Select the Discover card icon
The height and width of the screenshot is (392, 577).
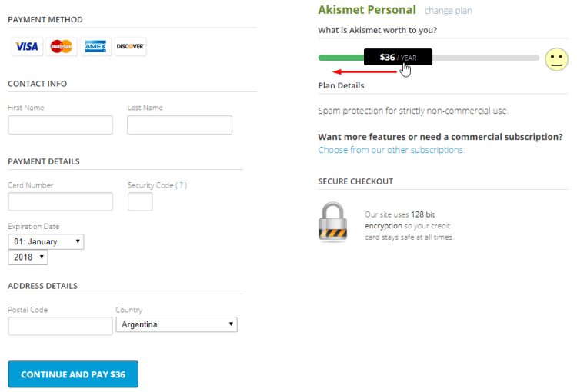click(x=130, y=47)
